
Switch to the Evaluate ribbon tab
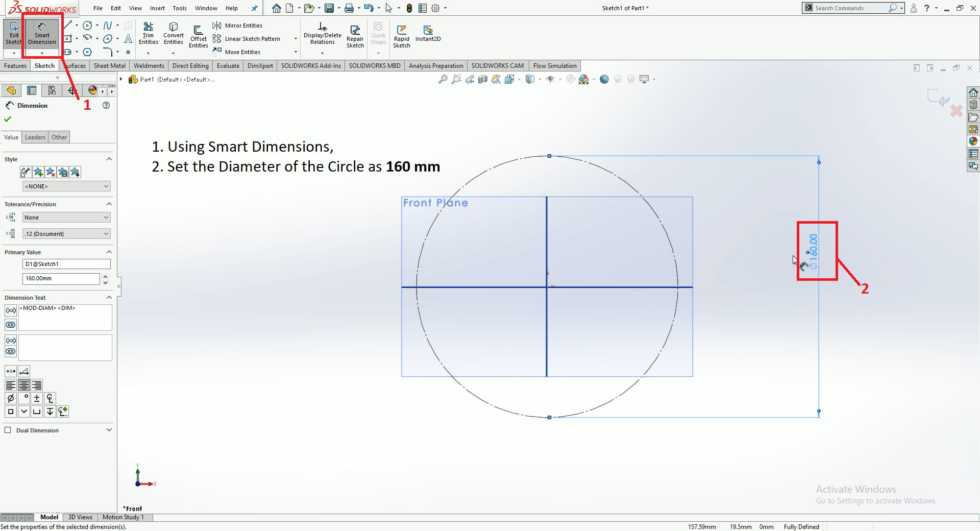(x=228, y=66)
